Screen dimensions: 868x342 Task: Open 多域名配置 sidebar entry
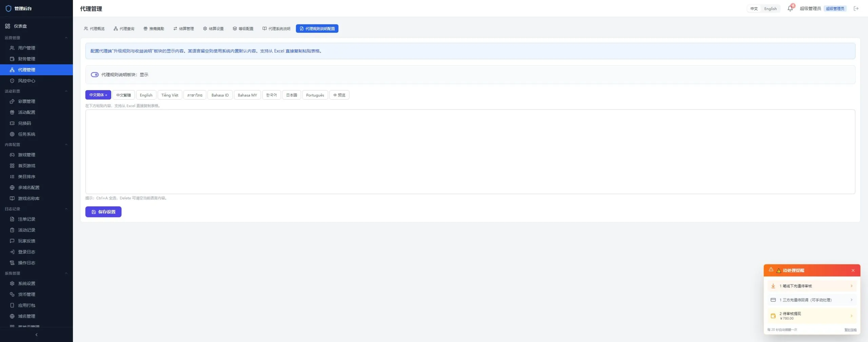tap(36, 188)
